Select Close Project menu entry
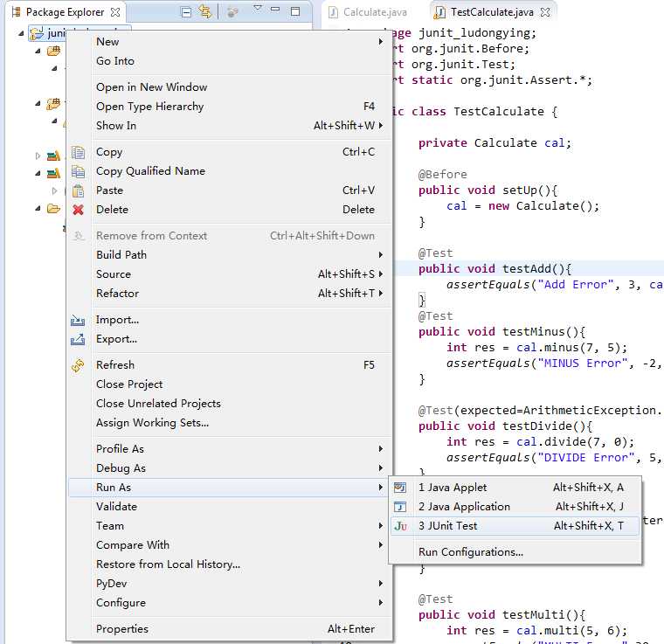The width and height of the screenshot is (664, 644). click(230, 384)
